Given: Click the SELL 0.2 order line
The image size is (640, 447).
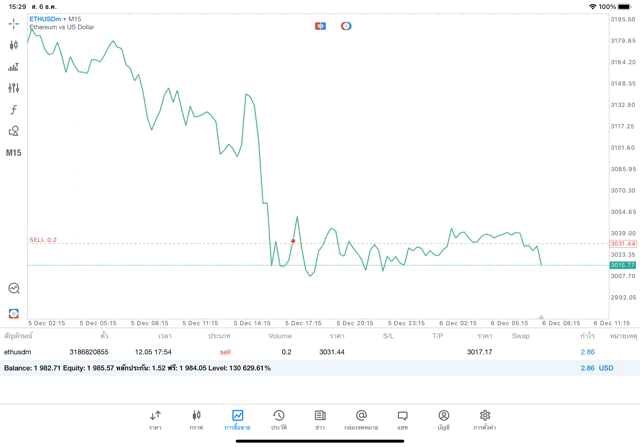Looking at the screenshot, I should 44,240.
